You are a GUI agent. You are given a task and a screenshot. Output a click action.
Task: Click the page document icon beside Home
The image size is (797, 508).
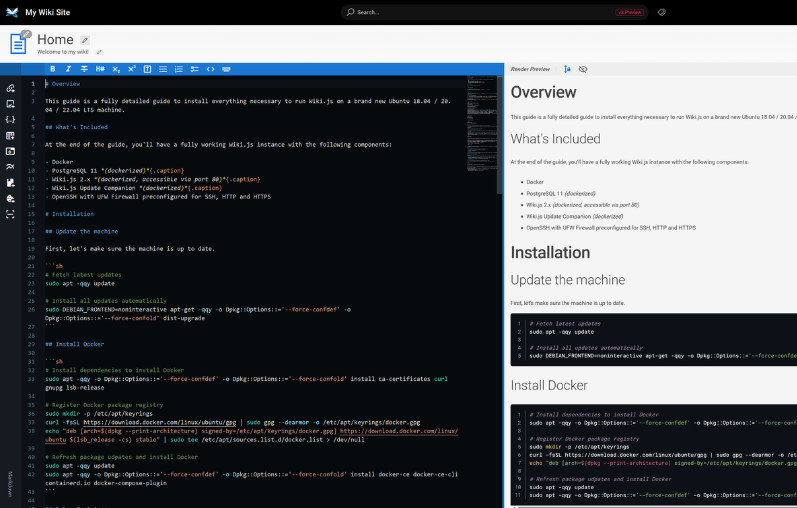tap(18, 44)
